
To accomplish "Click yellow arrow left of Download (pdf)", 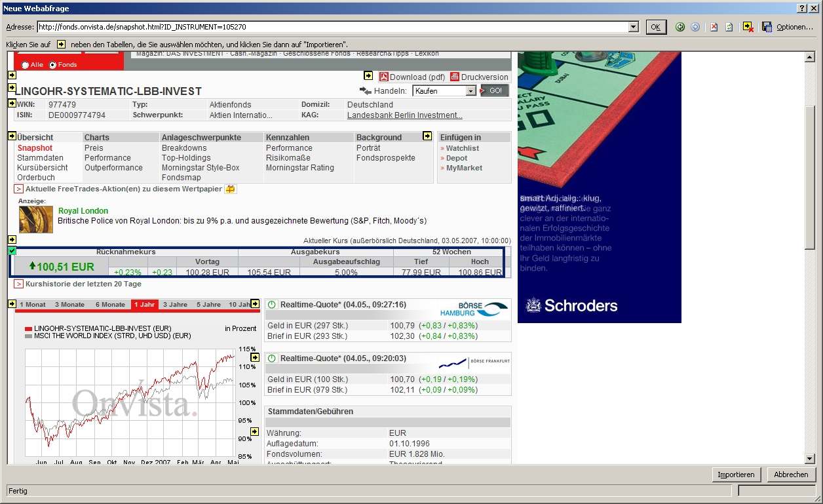I will pyautogui.click(x=368, y=75).
